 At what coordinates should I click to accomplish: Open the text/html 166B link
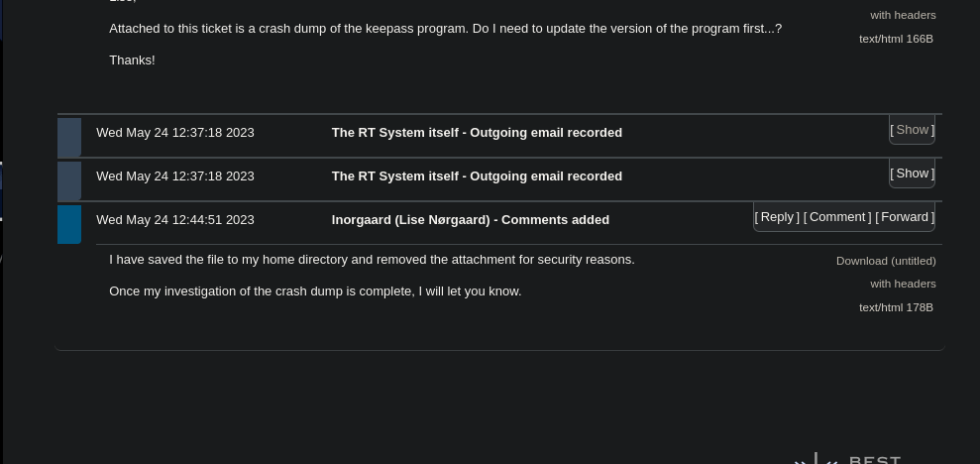[896, 39]
